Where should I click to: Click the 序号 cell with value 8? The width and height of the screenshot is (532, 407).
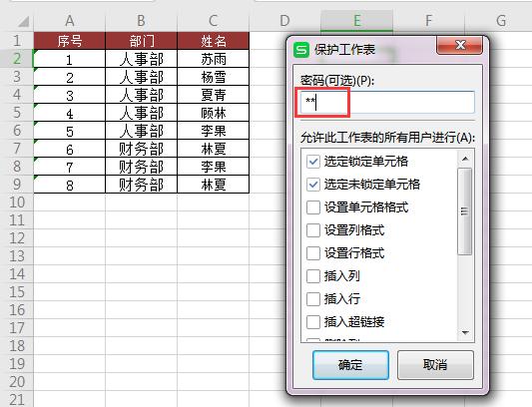coord(70,185)
